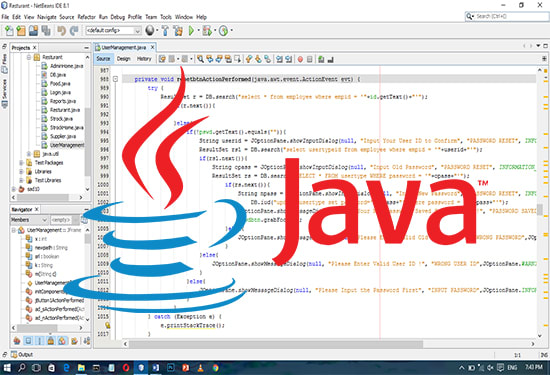The height and width of the screenshot is (375, 550).
Task: Click the Save All toolbar icon
Action: 46,31
